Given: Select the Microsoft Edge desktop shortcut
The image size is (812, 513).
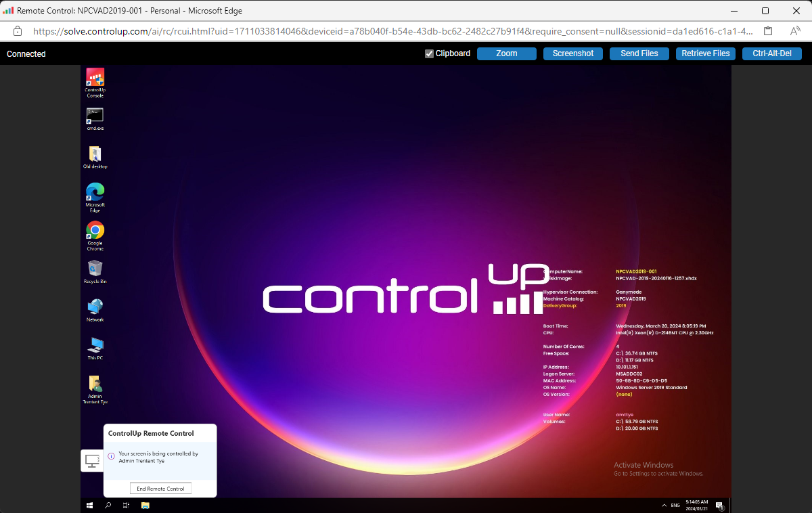Looking at the screenshot, I should pos(95,192).
